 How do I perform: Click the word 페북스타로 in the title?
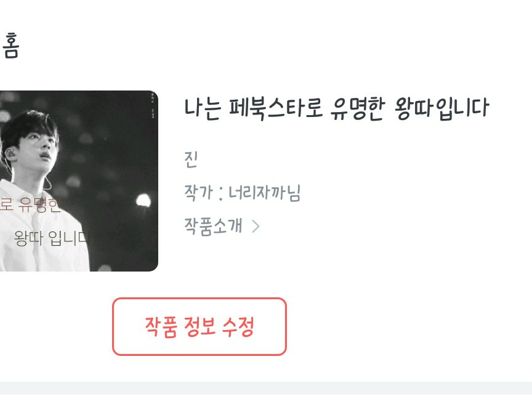pyautogui.click(x=276, y=108)
